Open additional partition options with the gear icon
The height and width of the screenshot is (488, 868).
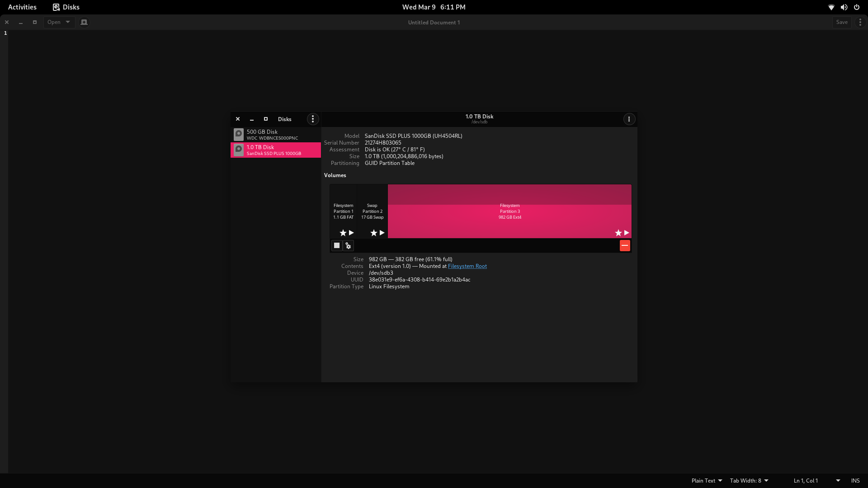pyautogui.click(x=348, y=245)
